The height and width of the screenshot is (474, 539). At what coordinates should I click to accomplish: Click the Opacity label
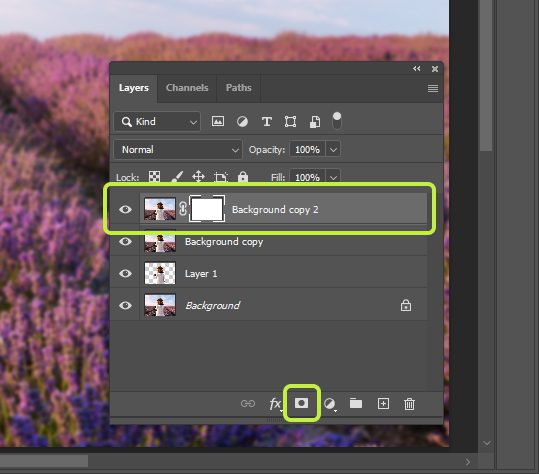(267, 150)
